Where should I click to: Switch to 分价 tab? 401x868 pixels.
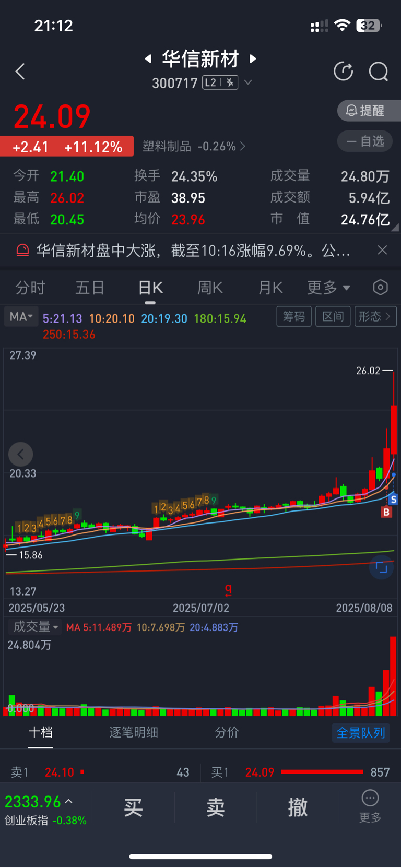click(x=227, y=732)
